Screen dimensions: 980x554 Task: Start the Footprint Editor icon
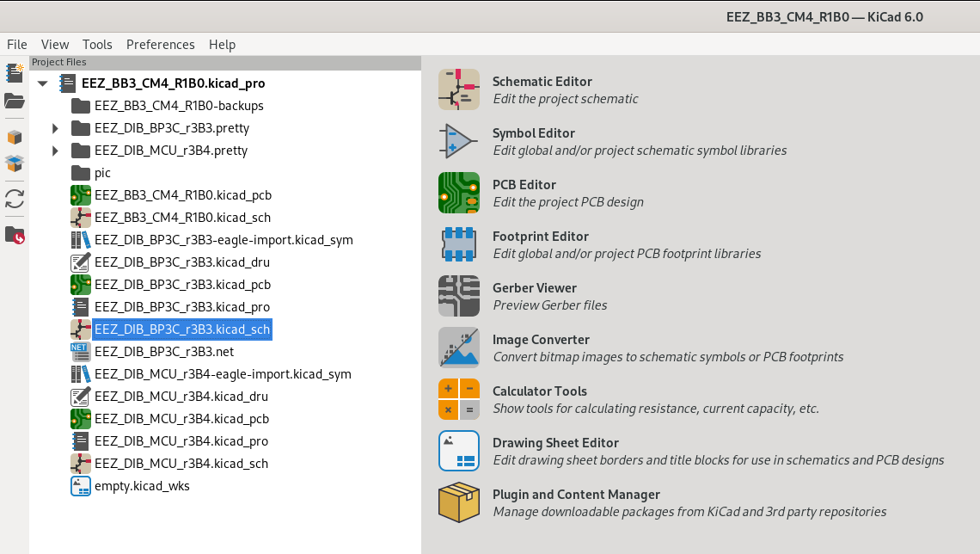click(x=458, y=244)
